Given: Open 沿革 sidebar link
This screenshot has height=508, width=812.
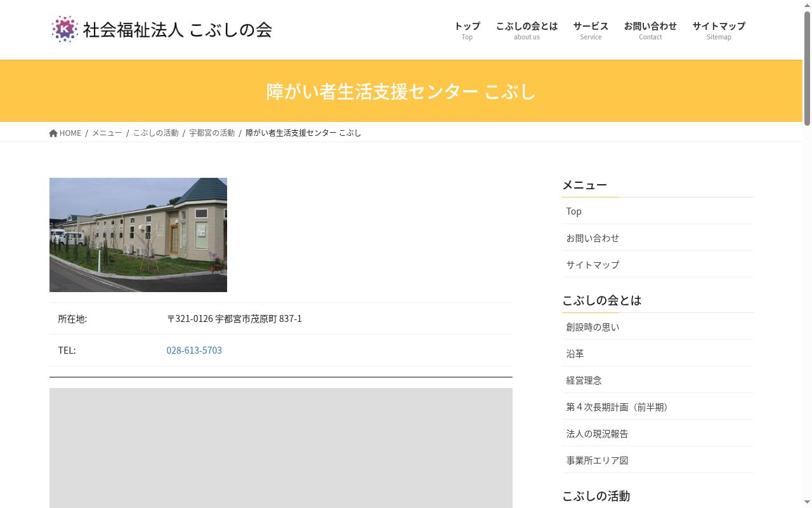Looking at the screenshot, I should pyautogui.click(x=658, y=353).
